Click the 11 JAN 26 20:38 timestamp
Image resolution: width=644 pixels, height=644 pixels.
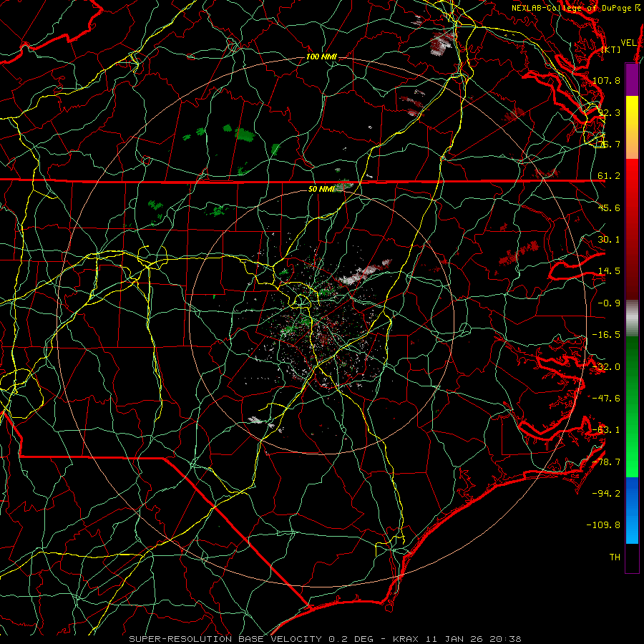(474, 639)
